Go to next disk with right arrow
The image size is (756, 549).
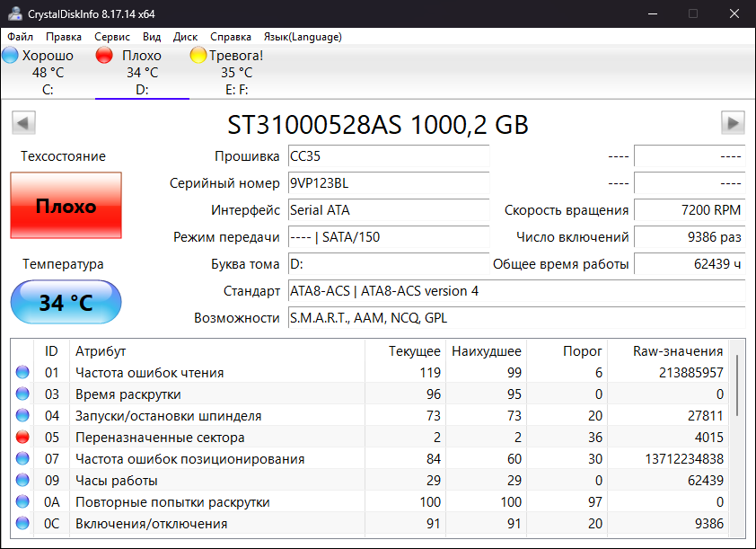[733, 122]
